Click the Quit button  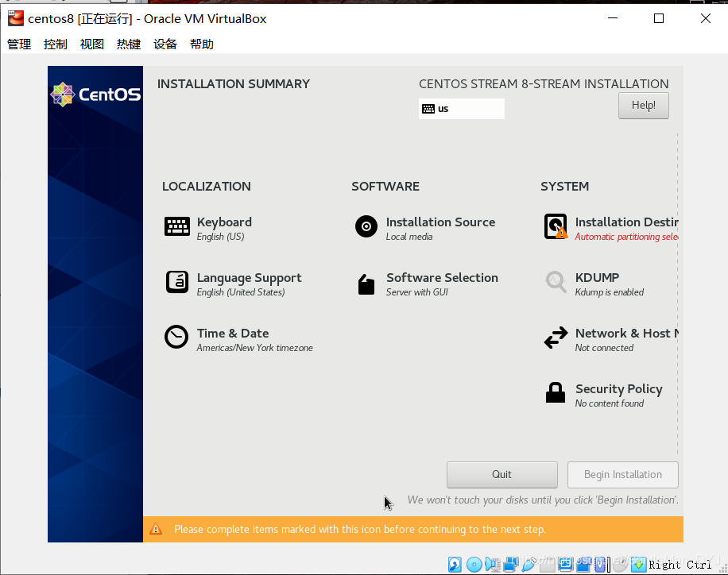pyautogui.click(x=502, y=474)
